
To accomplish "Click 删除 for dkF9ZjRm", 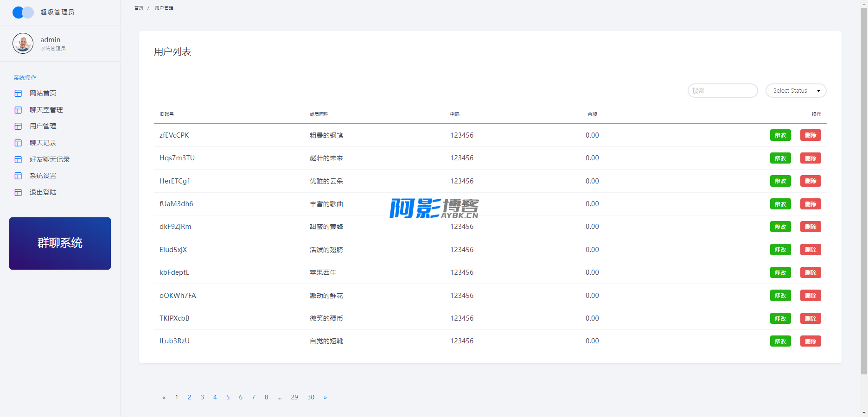I will coord(811,227).
